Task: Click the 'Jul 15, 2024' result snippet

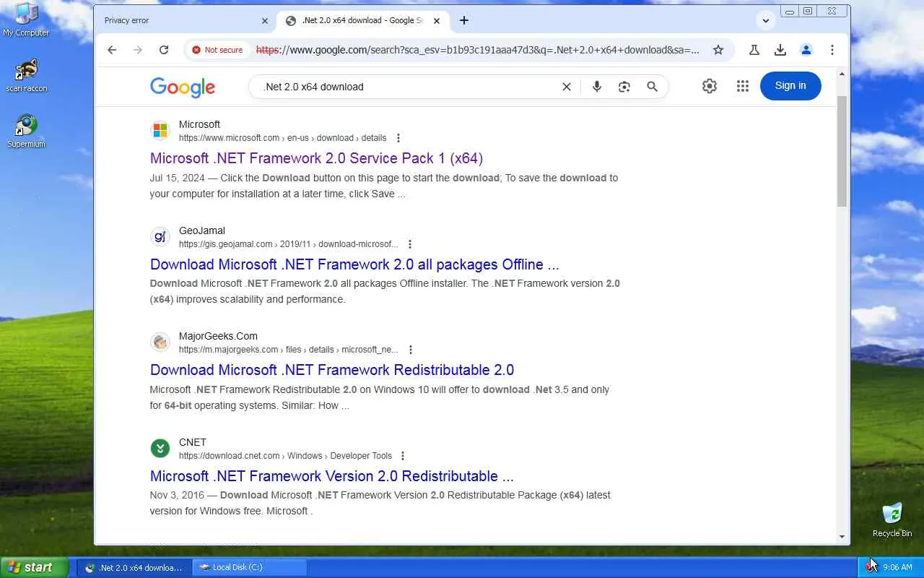Action: point(384,186)
